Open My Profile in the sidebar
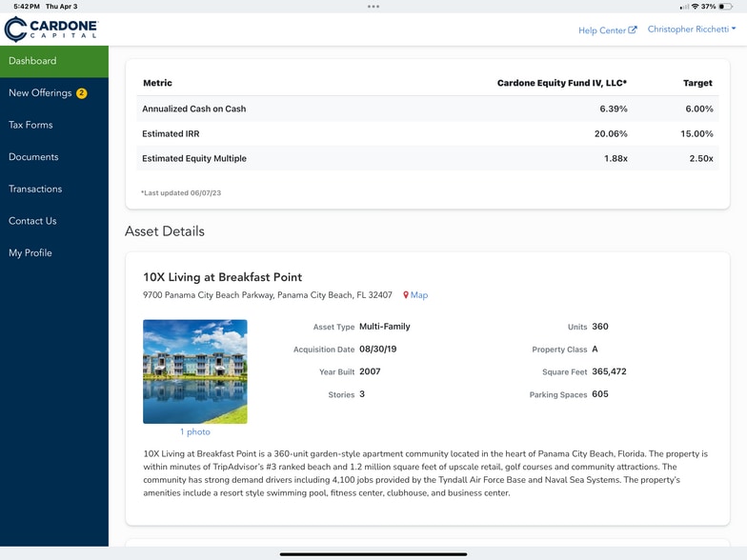 (x=30, y=253)
